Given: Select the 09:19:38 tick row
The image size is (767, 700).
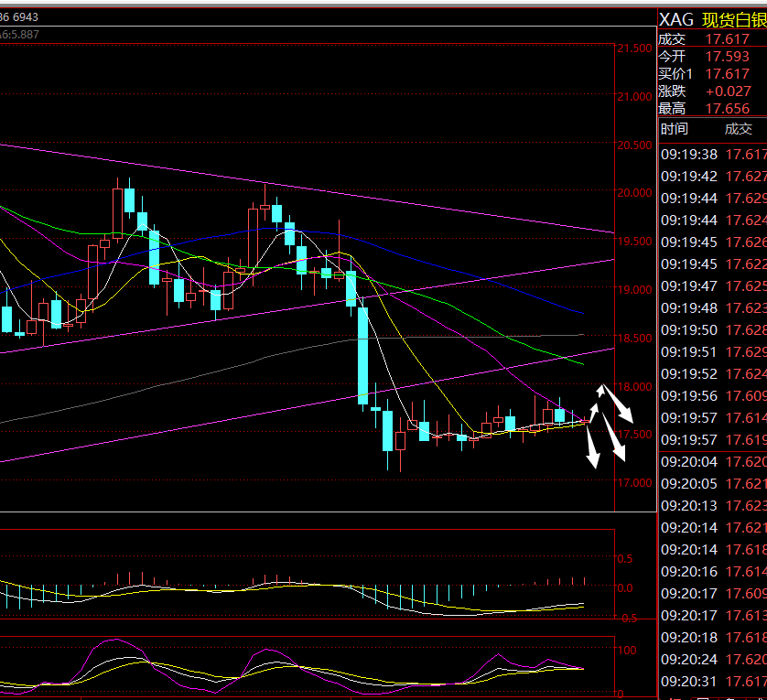Looking at the screenshot, I should [x=712, y=155].
